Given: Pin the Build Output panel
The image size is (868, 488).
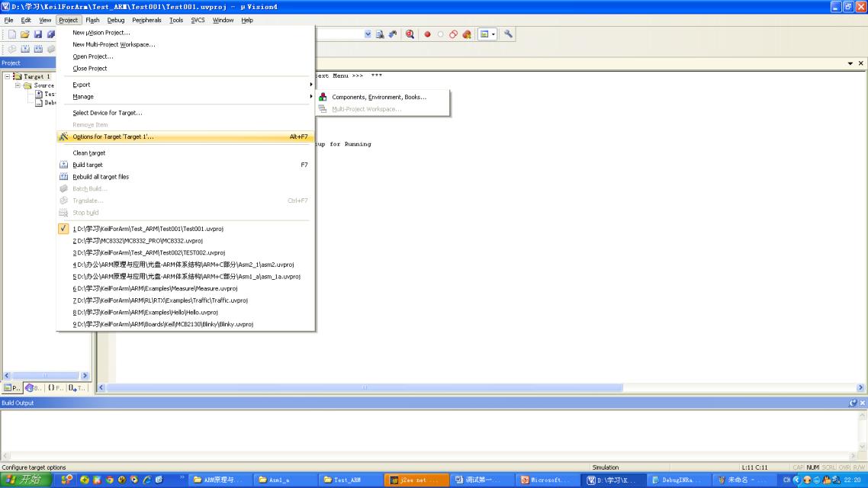Looking at the screenshot, I should pyautogui.click(x=853, y=403).
